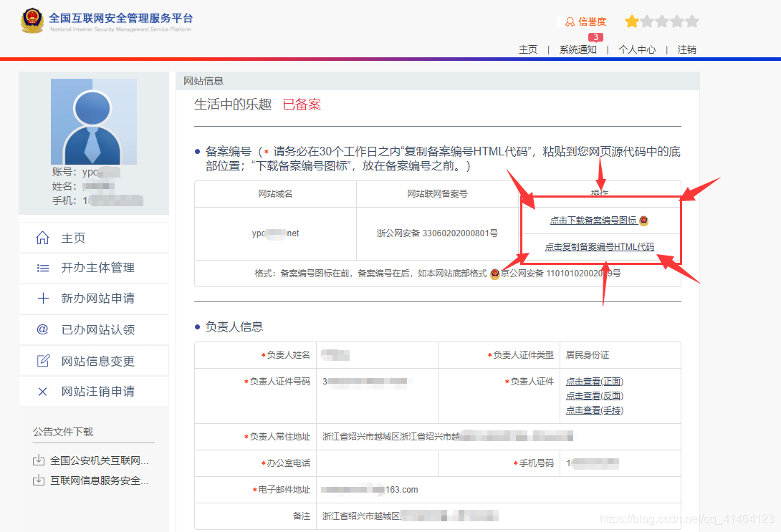
Task: Click the 全国互联网安全管理服务平台 title text
Action: pyautogui.click(x=121, y=19)
